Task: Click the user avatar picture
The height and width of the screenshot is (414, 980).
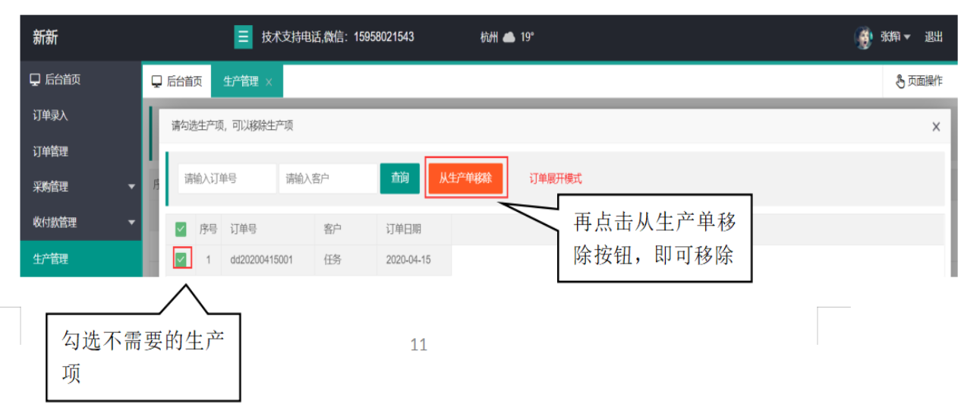Action: coord(863,37)
